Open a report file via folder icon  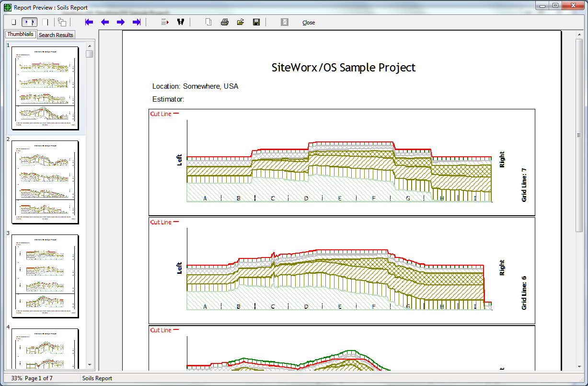tap(240, 22)
